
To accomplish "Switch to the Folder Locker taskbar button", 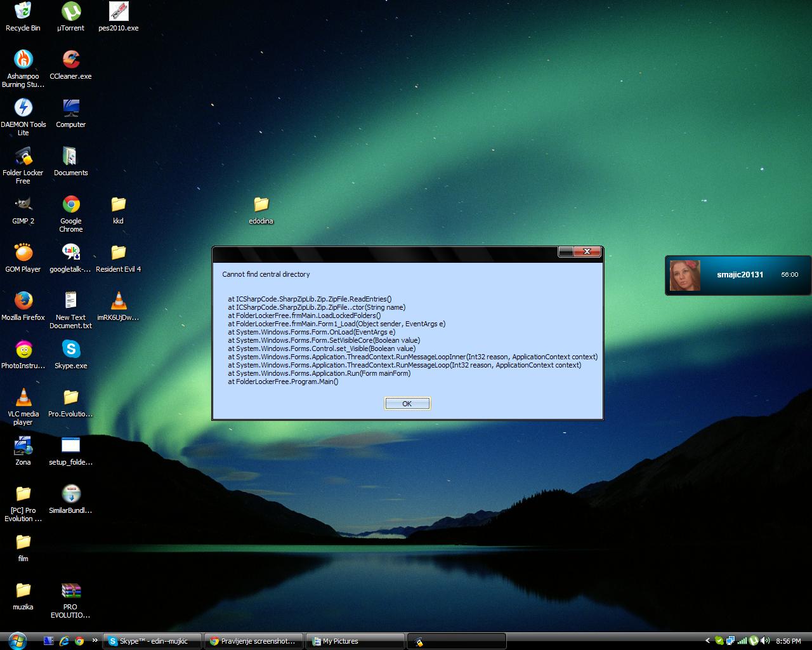I will 457,641.
